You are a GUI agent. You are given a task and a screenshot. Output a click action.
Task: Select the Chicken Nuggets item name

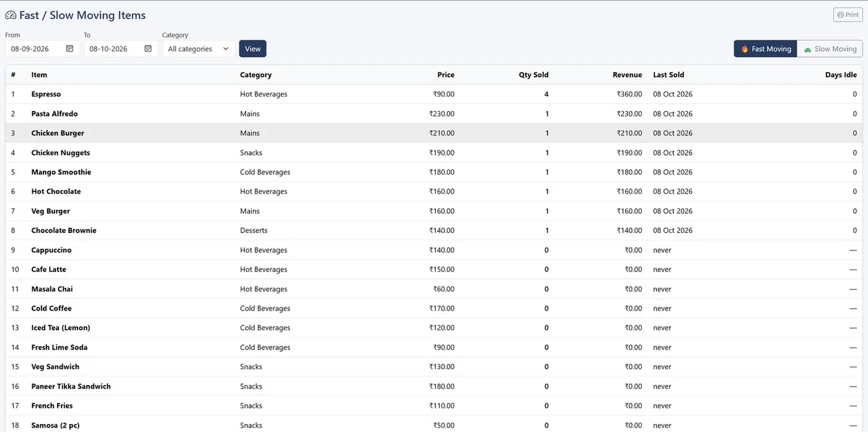click(61, 152)
